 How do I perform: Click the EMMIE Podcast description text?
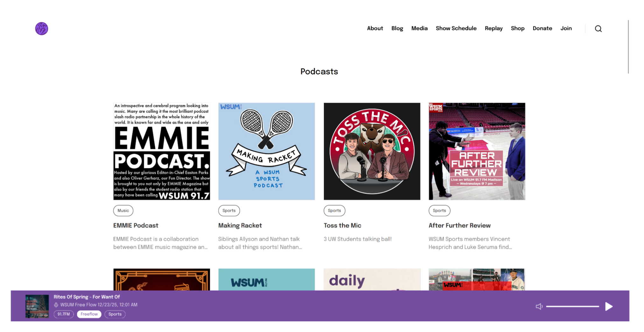coord(160,243)
